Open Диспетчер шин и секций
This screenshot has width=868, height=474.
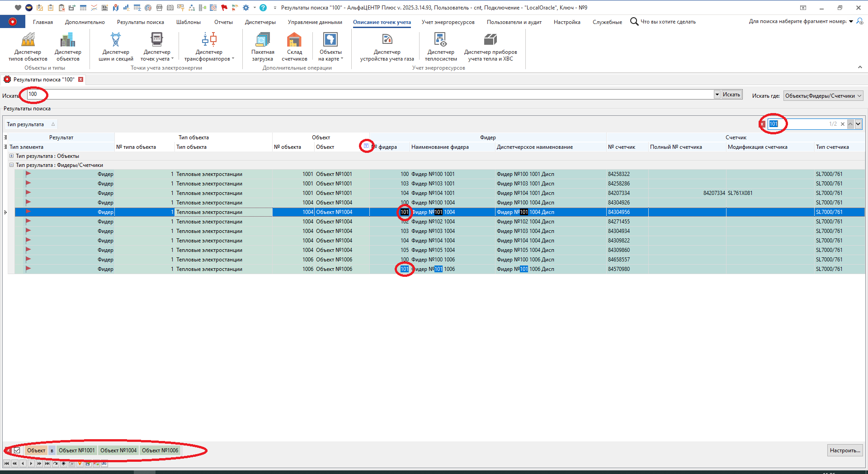tap(116, 47)
